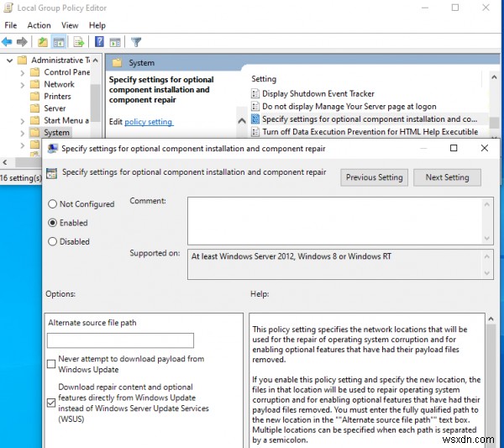Expand the Control Panel tree node
Image resolution: width=504 pixels, height=448 pixels.
[x=22, y=73]
